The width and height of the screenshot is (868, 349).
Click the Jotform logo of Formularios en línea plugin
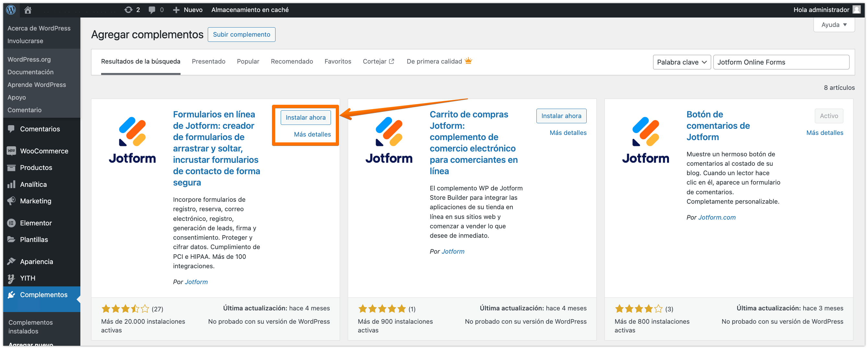(x=132, y=140)
